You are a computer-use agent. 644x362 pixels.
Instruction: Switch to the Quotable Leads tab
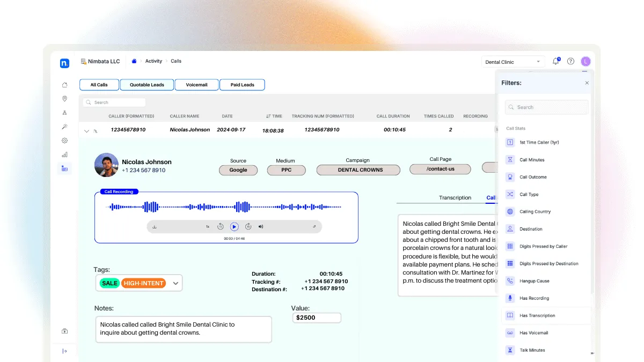pyautogui.click(x=147, y=85)
